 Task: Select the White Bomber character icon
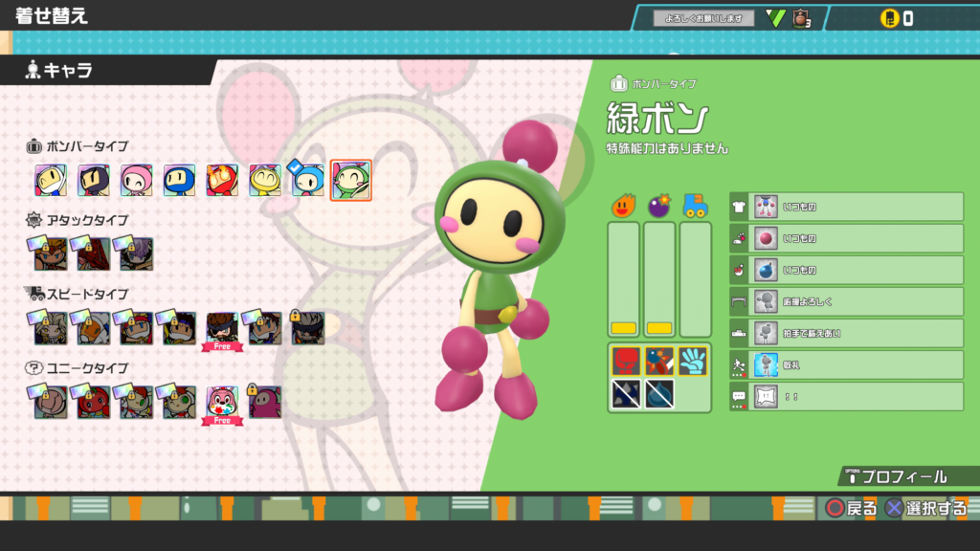[x=50, y=180]
